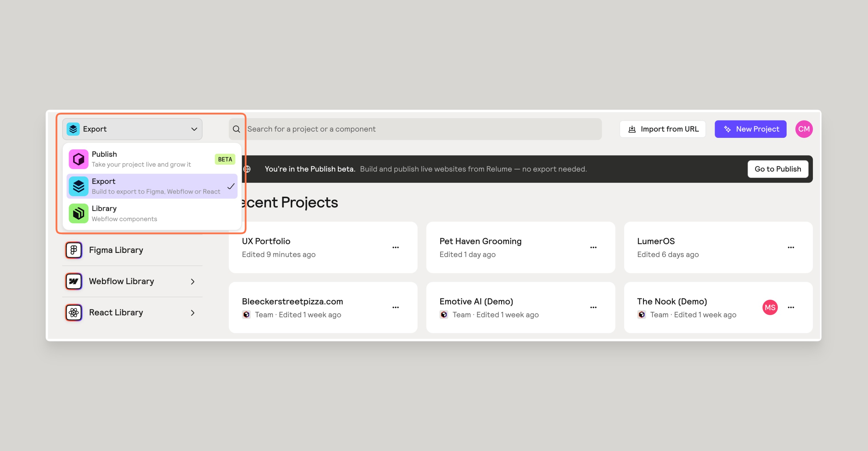Click the Figma Library icon
The height and width of the screenshot is (451, 868).
tap(74, 250)
